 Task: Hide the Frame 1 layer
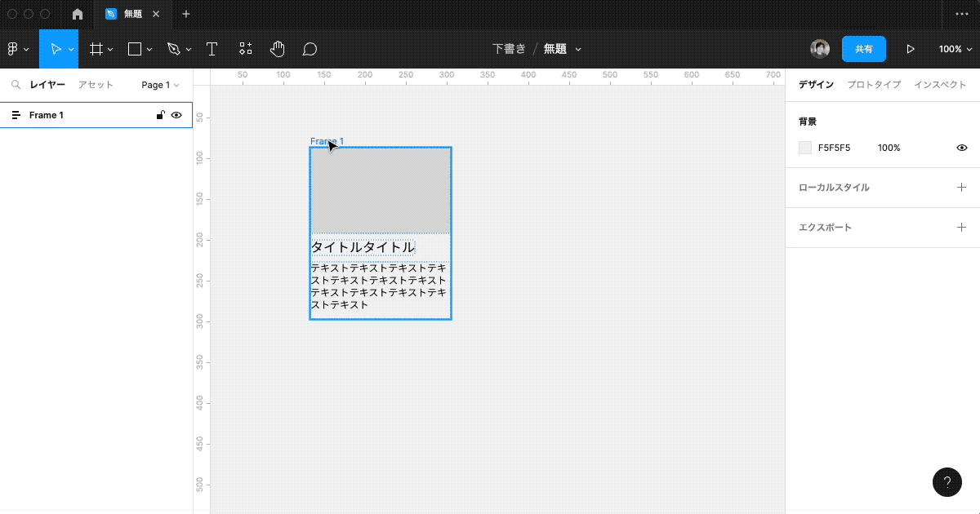(x=176, y=114)
